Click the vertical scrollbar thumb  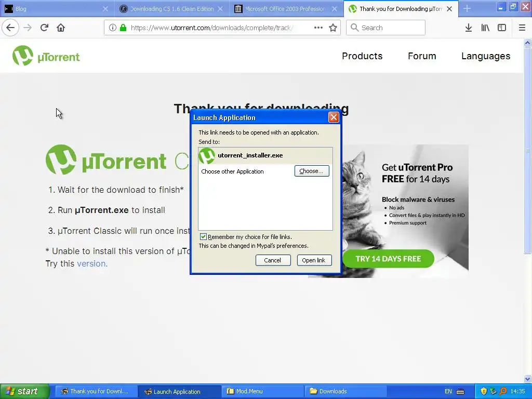click(527, 151)
